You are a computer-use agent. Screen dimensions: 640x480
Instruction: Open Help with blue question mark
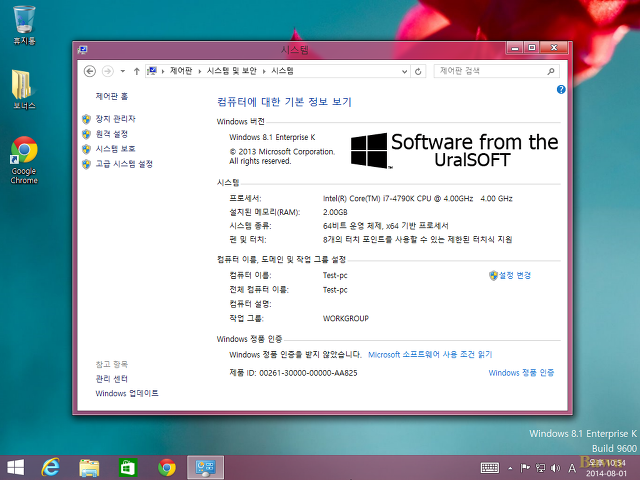[x=561, y=89]
